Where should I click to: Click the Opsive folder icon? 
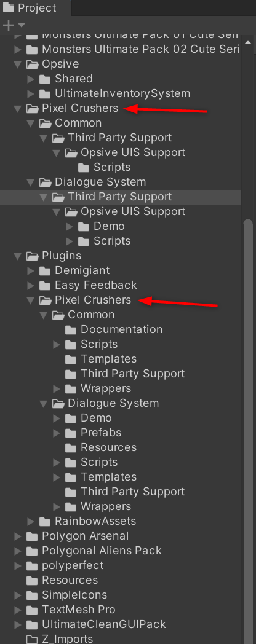click(x=32, y=64)
